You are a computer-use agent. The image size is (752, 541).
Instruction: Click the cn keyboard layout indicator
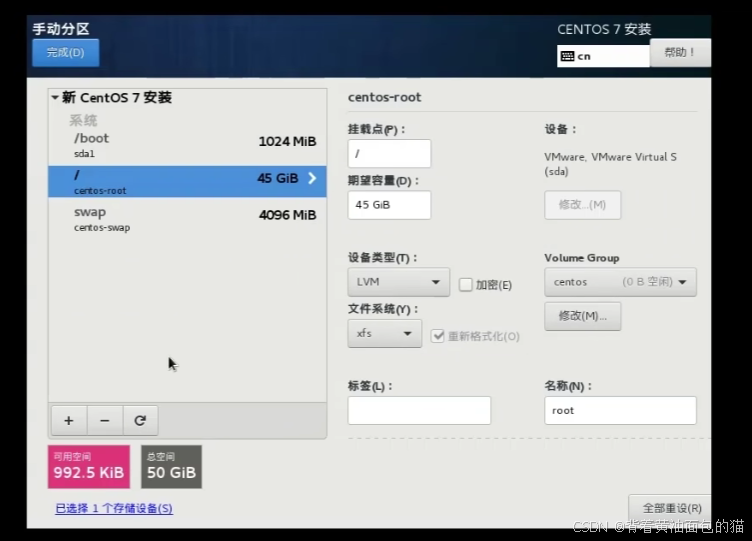point(603,56)
